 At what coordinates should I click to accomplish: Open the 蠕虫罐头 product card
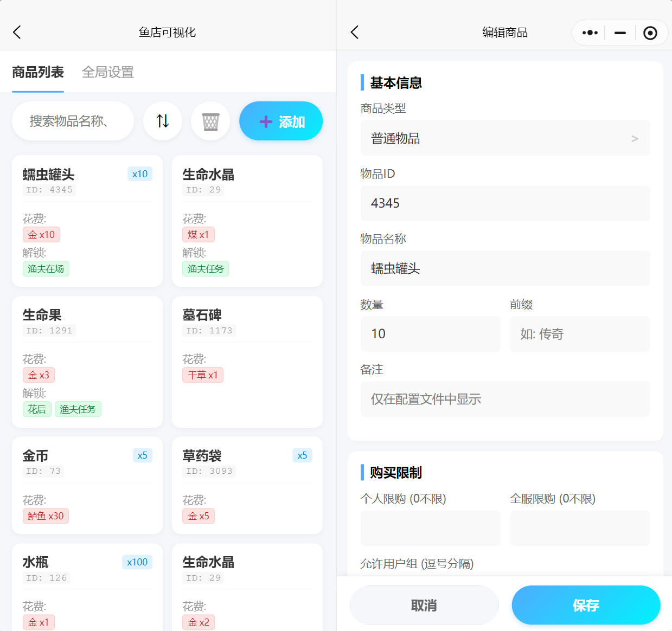pyautogui.click(x=87, y=221)
